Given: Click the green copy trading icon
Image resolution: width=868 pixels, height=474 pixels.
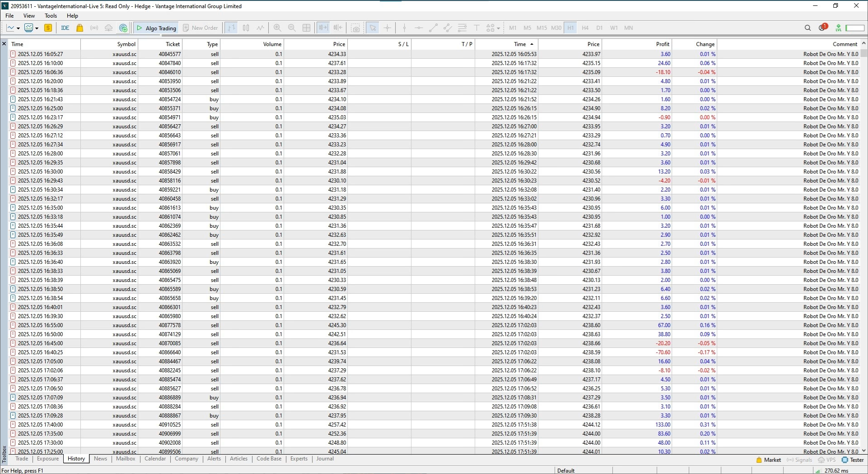Looking at the screenshot, I should coord(123,28).
